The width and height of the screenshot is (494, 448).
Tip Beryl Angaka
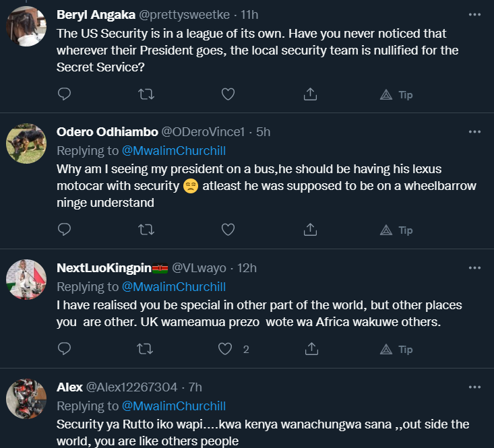(x=397, y=94)
